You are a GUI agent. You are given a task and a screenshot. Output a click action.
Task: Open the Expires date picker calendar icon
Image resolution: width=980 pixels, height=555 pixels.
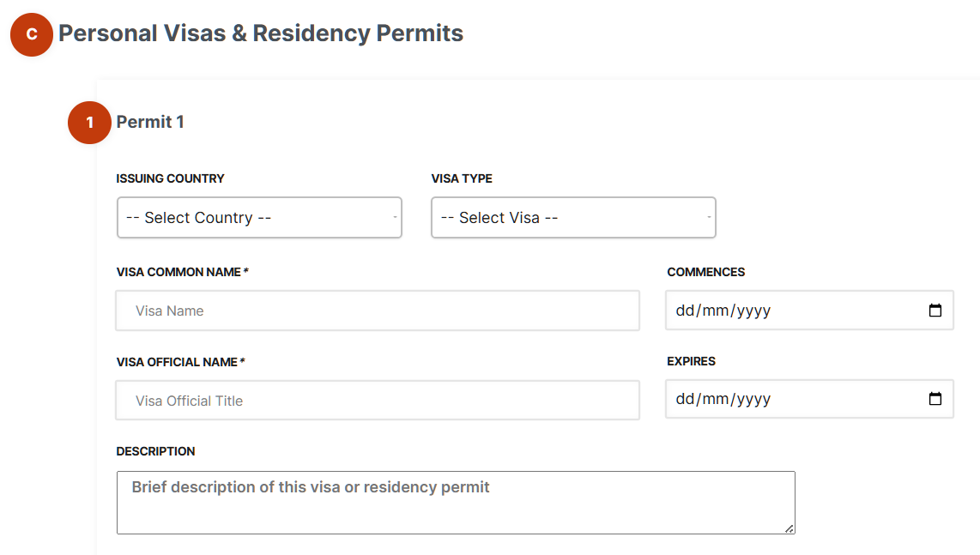tap(935, 398)
